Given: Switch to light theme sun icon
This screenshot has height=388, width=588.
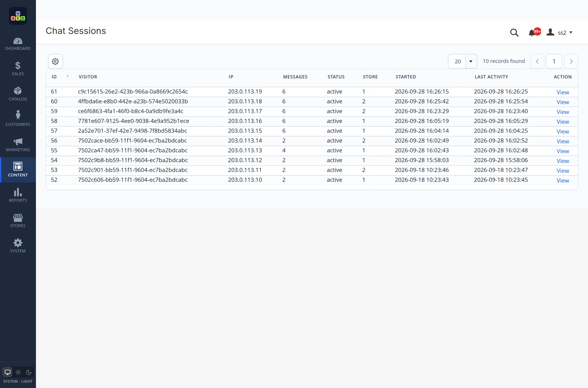Looking at the screenshot, I should click(18, 372).
